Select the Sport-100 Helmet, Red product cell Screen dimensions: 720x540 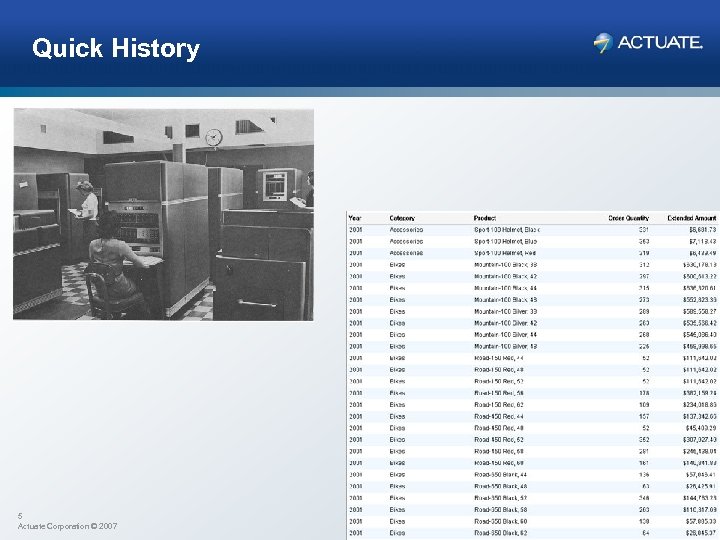pyautogui.click(x=505, y=253)
